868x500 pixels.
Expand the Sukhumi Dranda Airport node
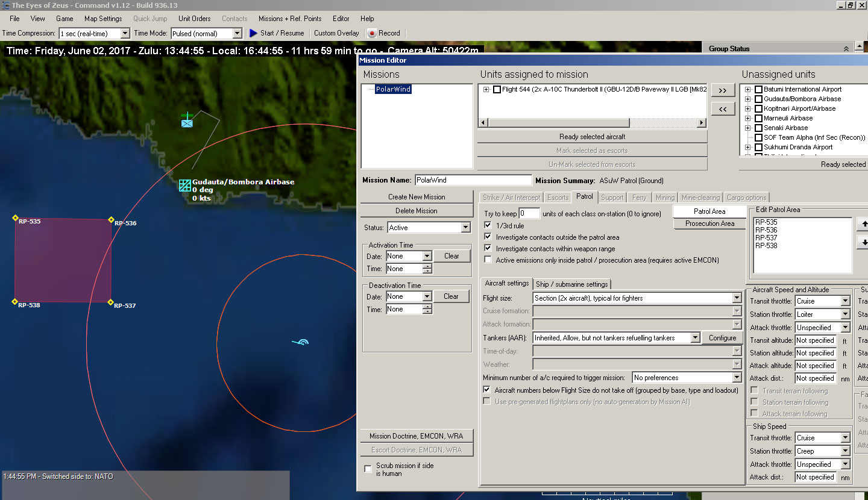pos(748,148)
